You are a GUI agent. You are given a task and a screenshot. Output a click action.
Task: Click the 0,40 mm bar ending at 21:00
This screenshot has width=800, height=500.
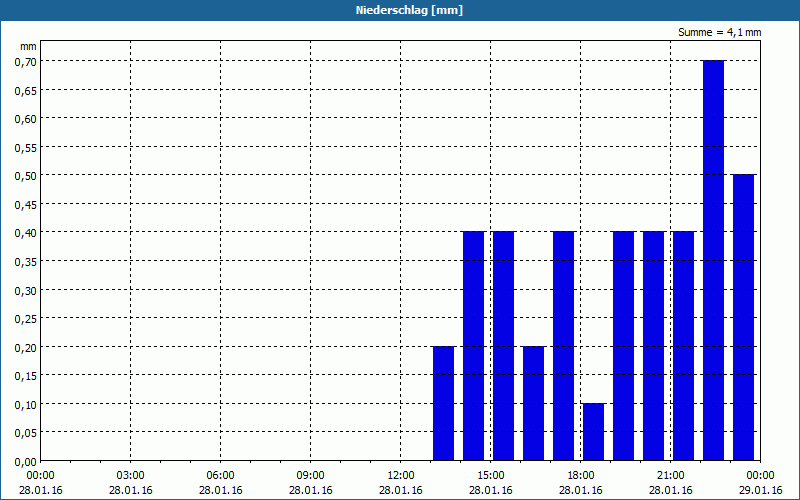point(654,346)
